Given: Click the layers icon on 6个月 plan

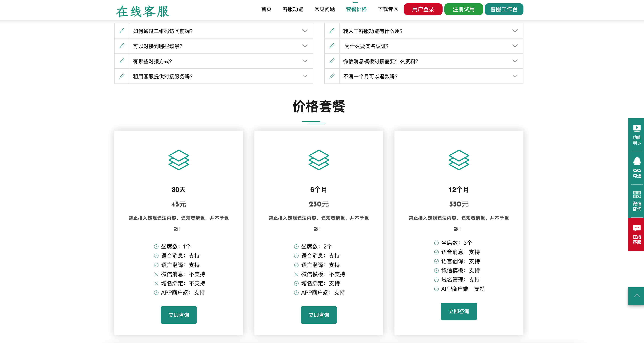Looking at the screenshot, I should pyautogui.click(x=319, y=160).
